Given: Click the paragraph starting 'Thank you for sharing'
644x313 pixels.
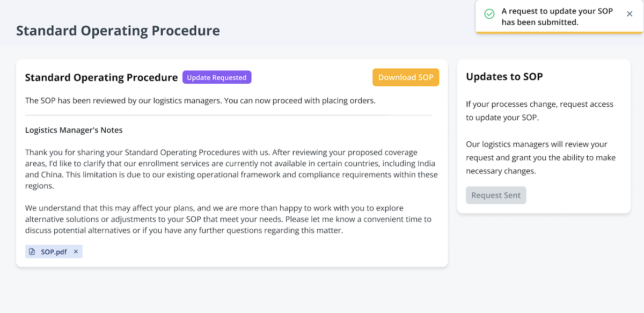Looking at the screenshot, I should [x=231, y=169].
